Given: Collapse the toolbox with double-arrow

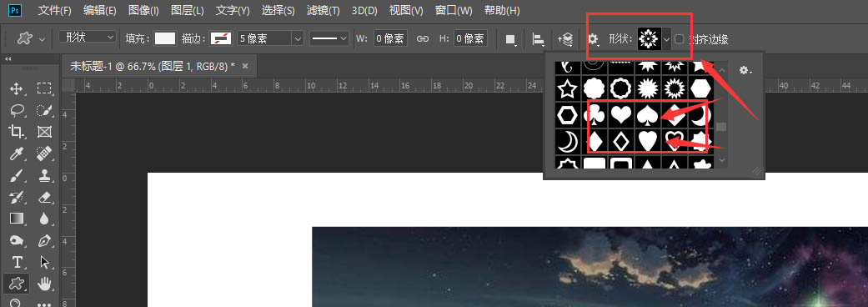Looking at the screenshot, I should point(8,58).
